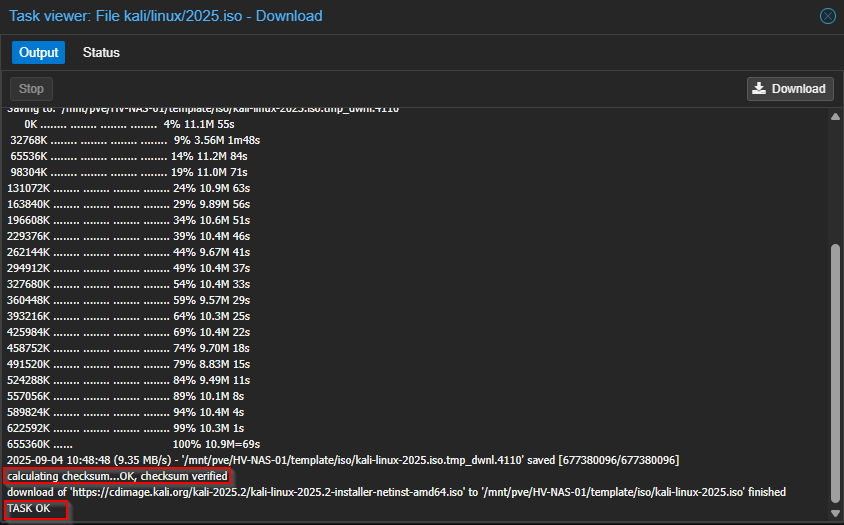
Task: Switch to the Status tab
Action: [x=101, y=53]
